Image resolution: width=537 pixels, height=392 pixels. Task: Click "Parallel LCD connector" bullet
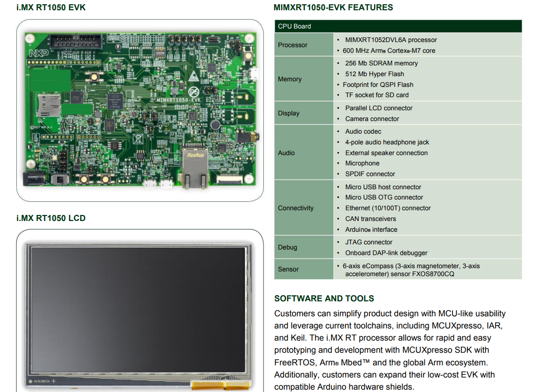click(x=378, y=108)
